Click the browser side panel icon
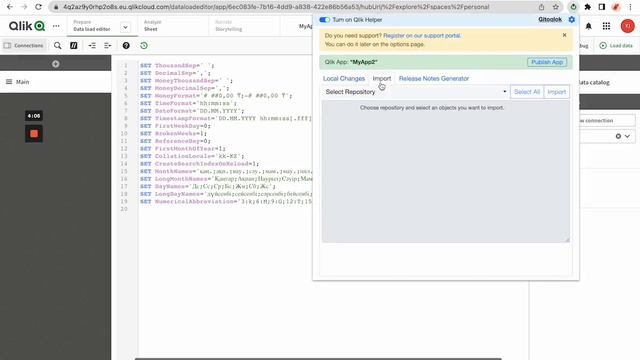 pos(602,7)
